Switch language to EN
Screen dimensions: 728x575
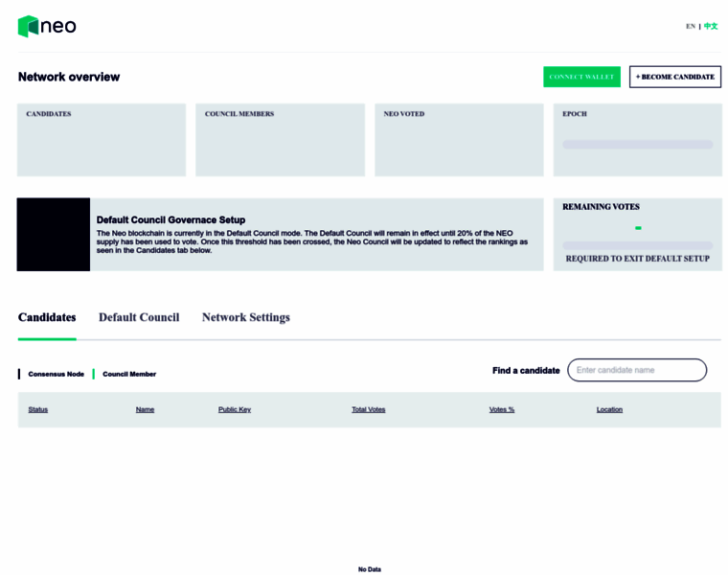(691, 26)
